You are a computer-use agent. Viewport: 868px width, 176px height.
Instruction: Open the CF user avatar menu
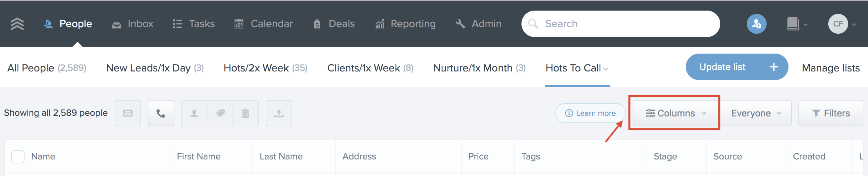pyautogui.click(x=841, y=24)
